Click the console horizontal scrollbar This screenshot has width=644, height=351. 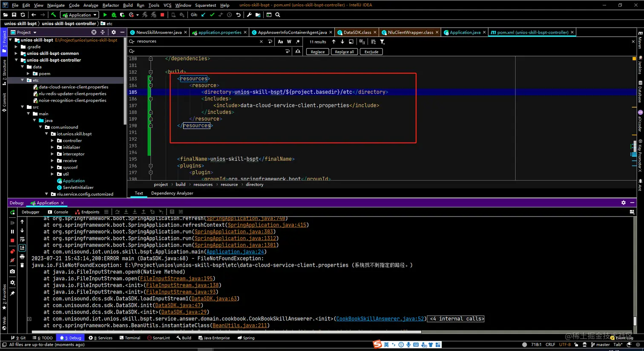coord(226,332)
